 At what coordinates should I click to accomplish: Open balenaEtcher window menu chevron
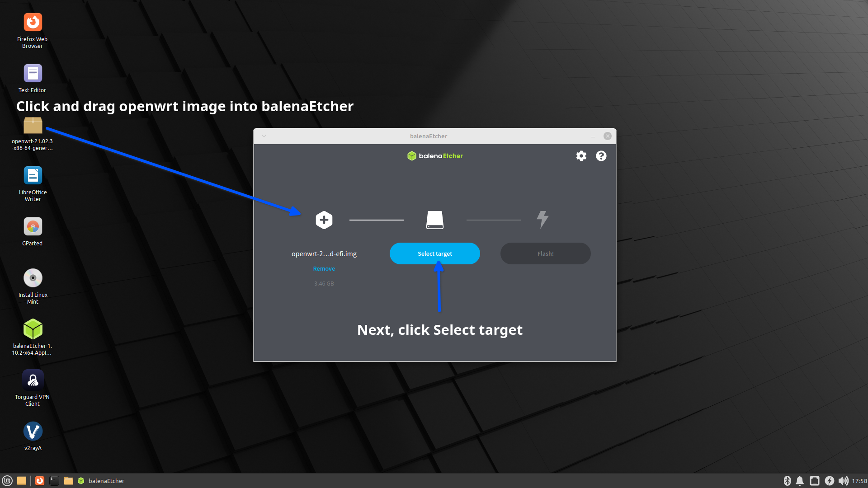click(x=264, y=136)
